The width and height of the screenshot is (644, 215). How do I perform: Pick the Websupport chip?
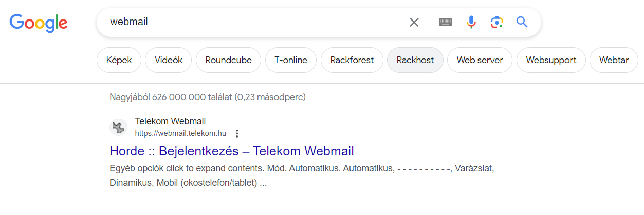point(551,60)
